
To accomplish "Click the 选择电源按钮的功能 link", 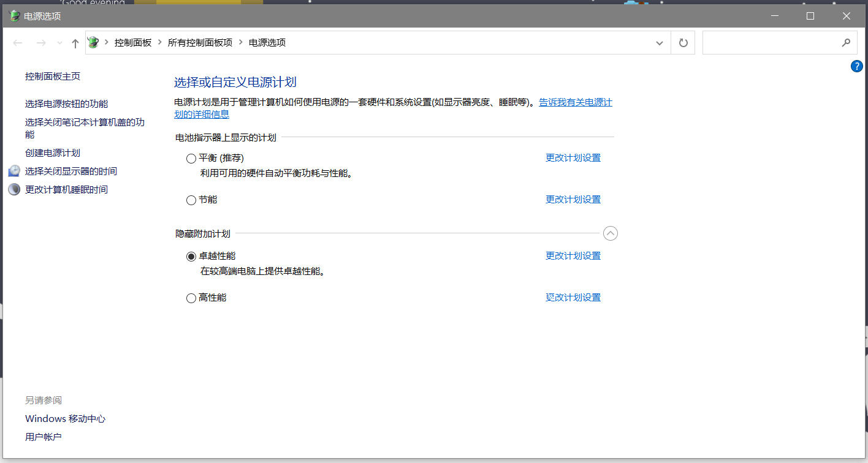I will click(x=66, y=104).
